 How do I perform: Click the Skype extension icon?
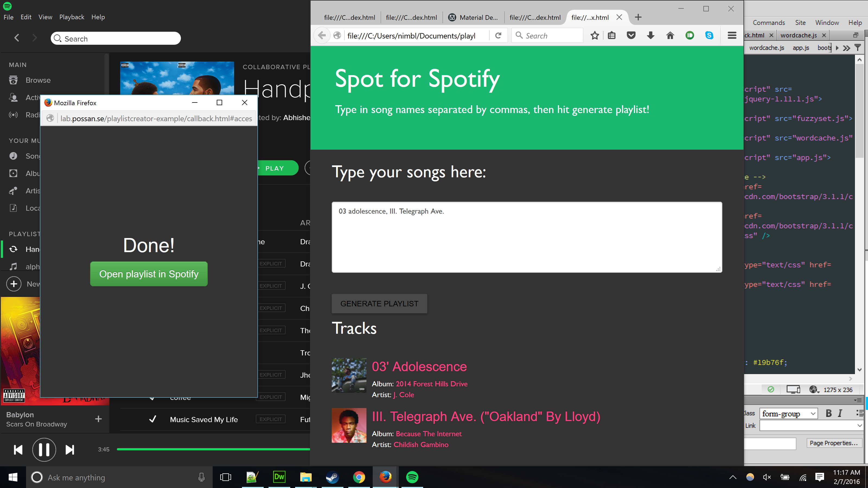[709, 35]
